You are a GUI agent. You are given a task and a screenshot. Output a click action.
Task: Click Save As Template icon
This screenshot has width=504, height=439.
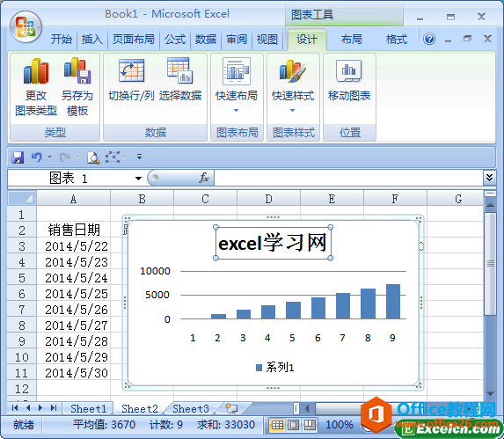[77, 70]
